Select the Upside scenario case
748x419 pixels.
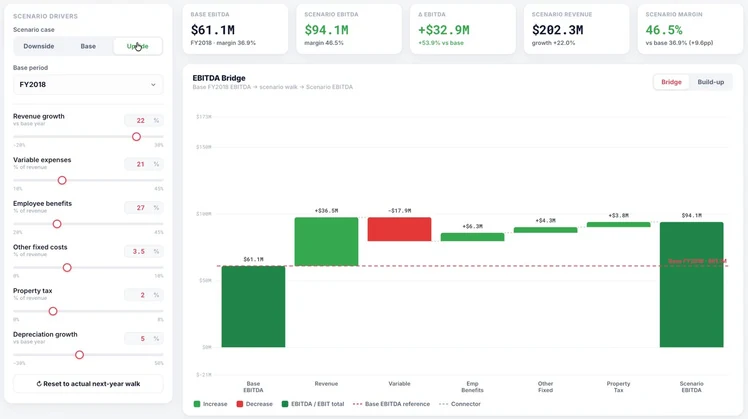click(137, 46)
